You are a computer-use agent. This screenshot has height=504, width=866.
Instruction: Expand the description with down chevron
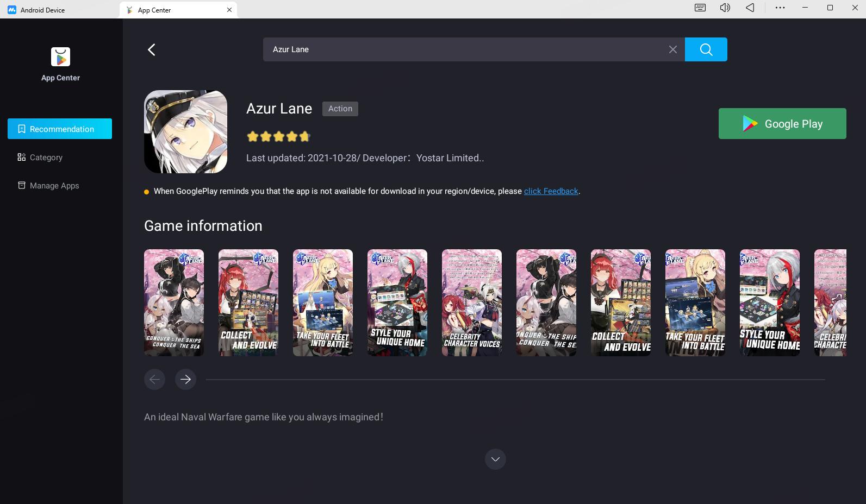coord(495,459)
